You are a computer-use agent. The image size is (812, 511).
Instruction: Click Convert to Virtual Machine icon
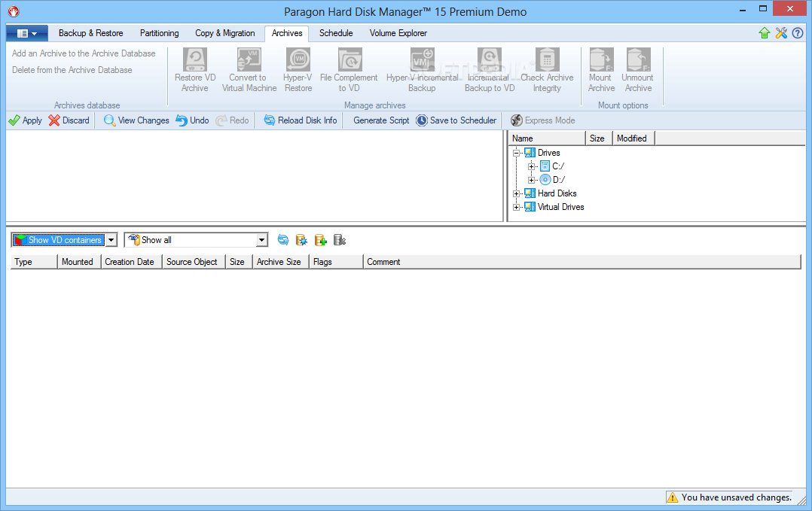249,59
